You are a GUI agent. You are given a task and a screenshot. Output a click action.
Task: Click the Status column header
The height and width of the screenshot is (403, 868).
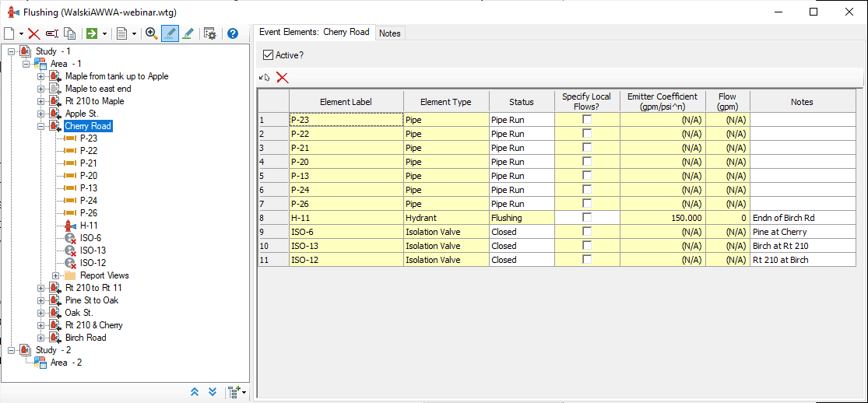(522, 101)
